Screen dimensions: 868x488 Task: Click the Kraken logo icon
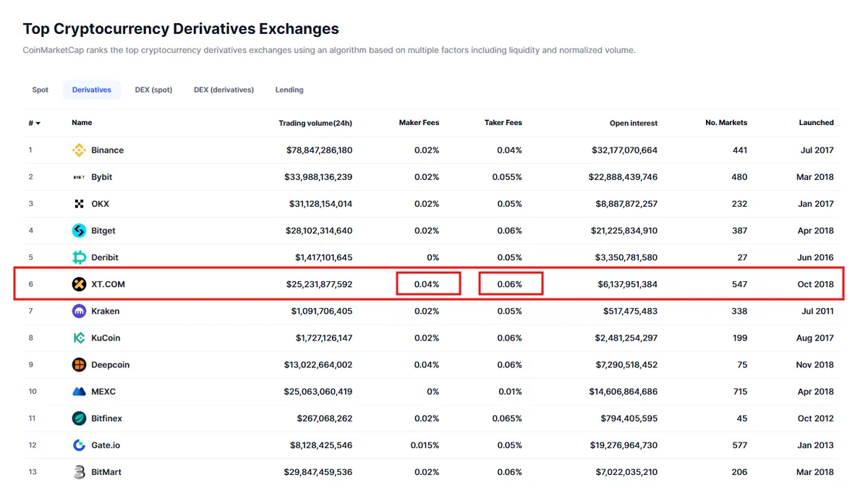pos(80,311)
